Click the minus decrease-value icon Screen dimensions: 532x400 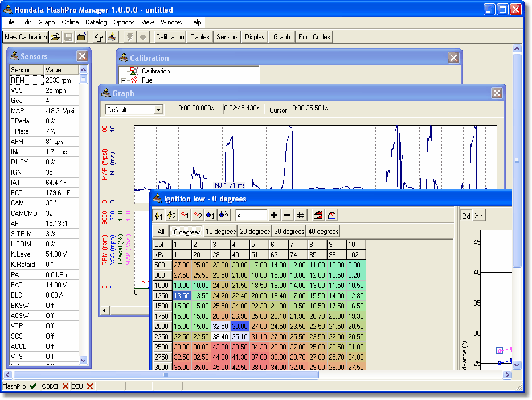(288, 215)
